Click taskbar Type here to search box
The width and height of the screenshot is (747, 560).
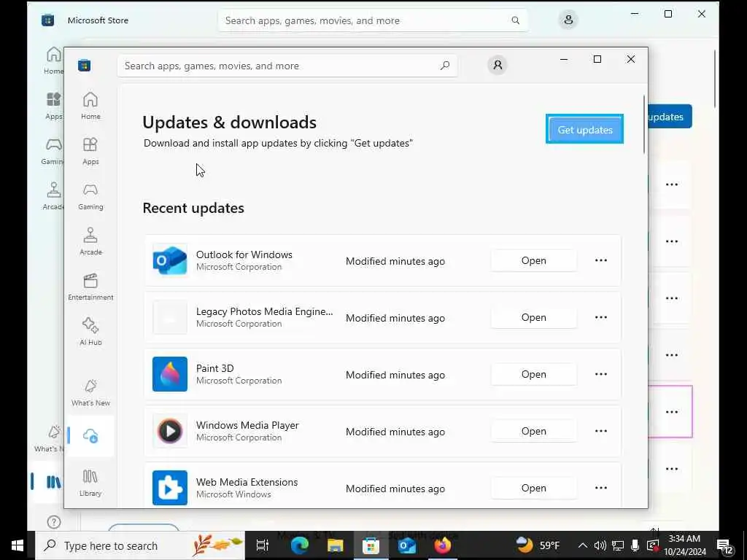pos(141,545)
